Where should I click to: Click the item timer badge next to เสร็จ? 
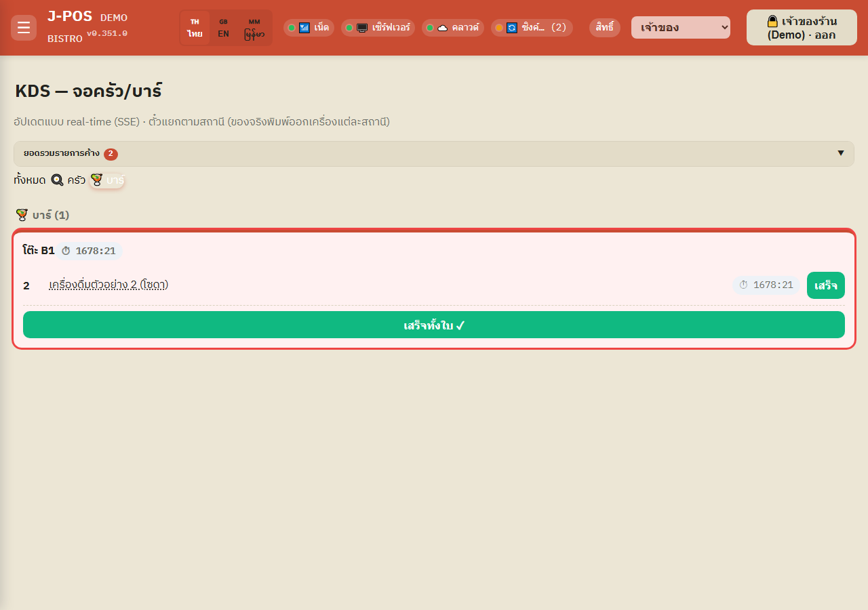pos(766,285)
